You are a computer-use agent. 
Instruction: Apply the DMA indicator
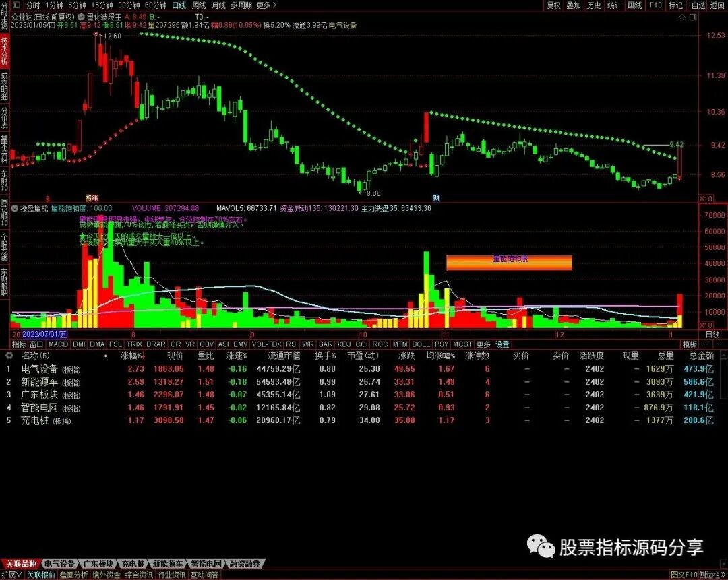[x=97, y=344]
